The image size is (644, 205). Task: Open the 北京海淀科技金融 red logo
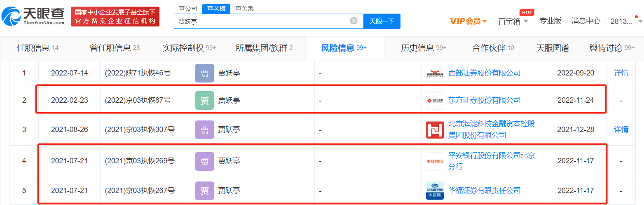tap(435, 130)
